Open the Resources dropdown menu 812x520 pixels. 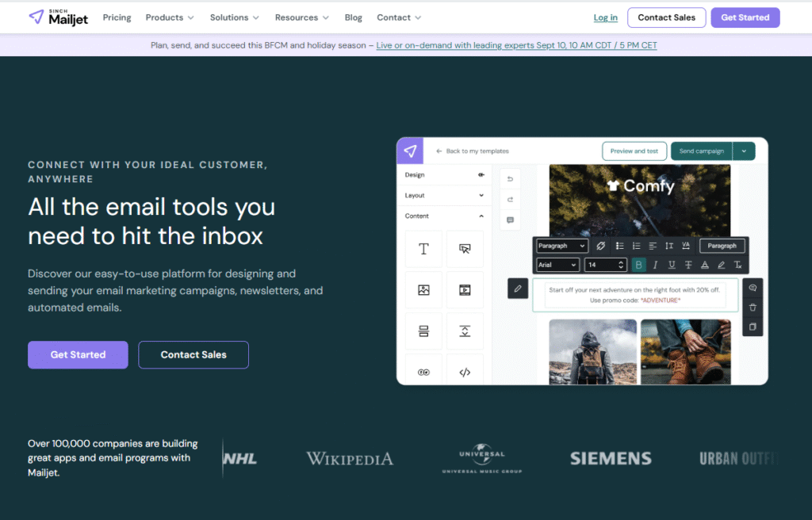tap(302, 17)
